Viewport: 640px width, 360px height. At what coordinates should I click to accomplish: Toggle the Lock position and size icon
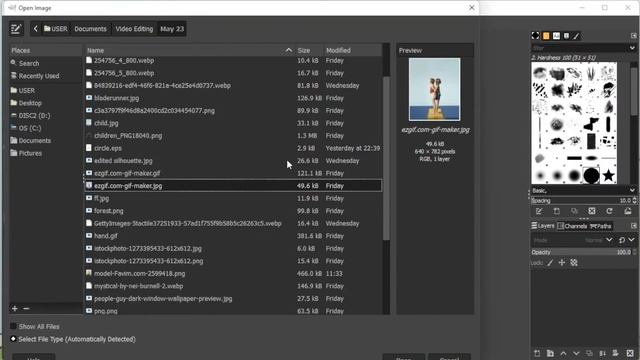pyautogui.click(x=562, y=263)
